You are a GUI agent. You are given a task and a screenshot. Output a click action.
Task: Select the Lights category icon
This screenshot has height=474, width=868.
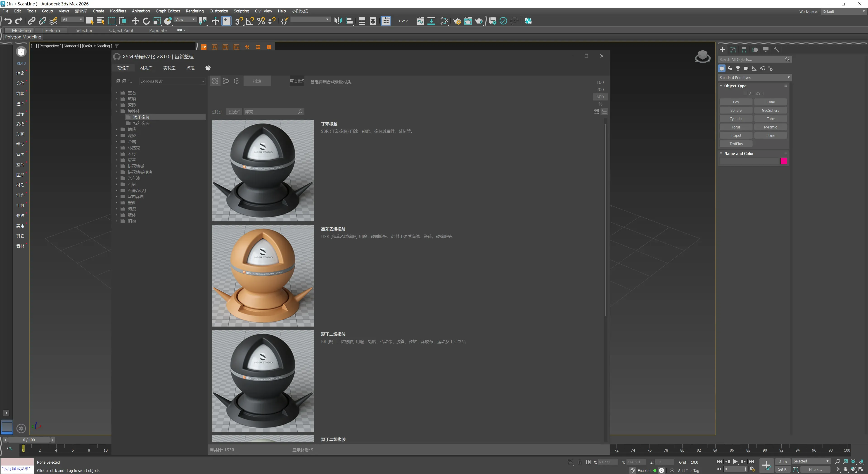coord(738,68)
